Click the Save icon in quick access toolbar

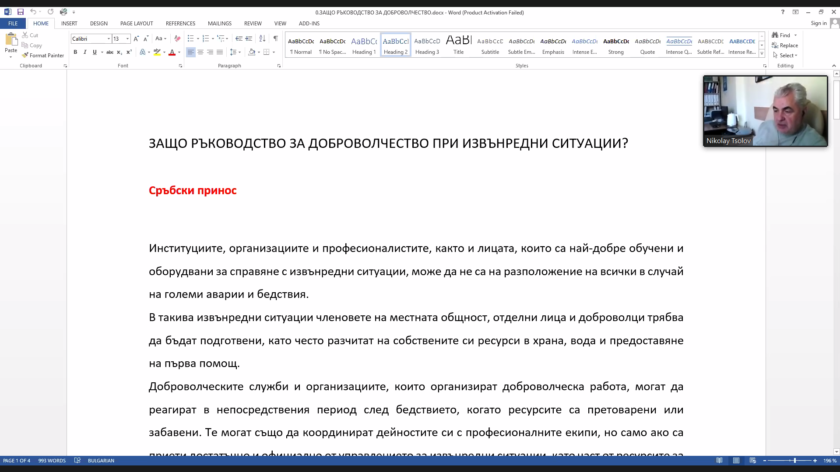(x=20, y=12)
